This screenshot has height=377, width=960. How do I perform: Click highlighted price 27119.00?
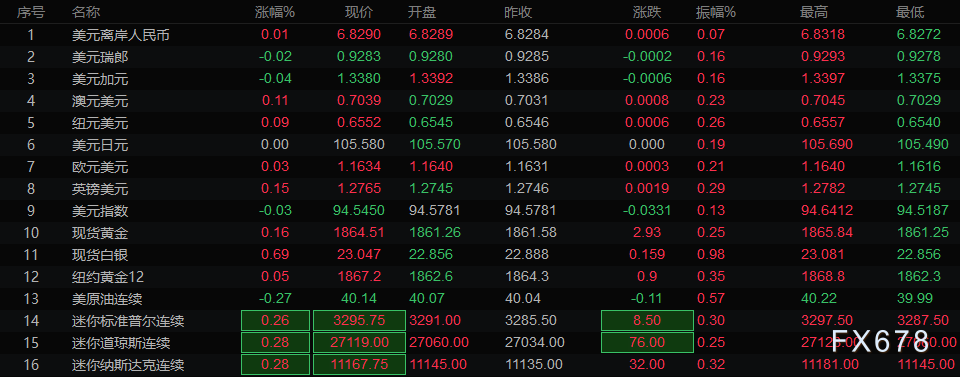(x=359, y=343)
